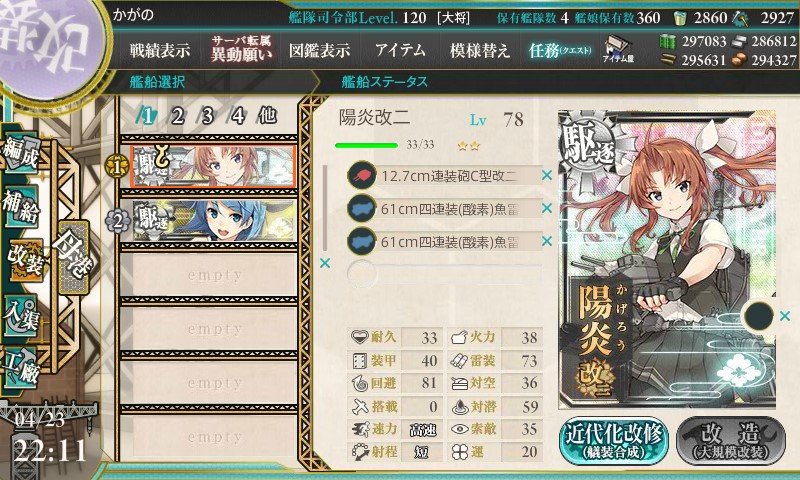This screenshot has width=800, height=480.
Task: Click the main cannon equipment icon
Action: [361, 175]
